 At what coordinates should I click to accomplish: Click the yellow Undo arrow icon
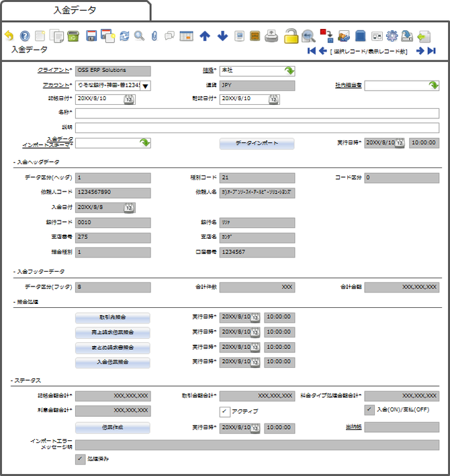tap(9, 36)
